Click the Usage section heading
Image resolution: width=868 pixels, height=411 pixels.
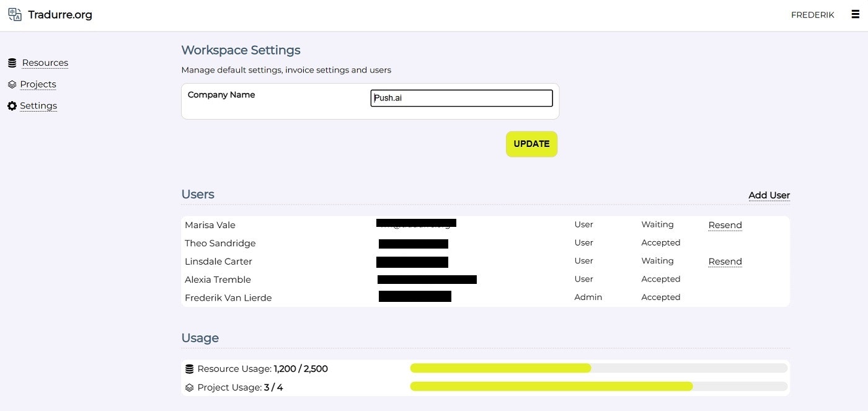200,338
